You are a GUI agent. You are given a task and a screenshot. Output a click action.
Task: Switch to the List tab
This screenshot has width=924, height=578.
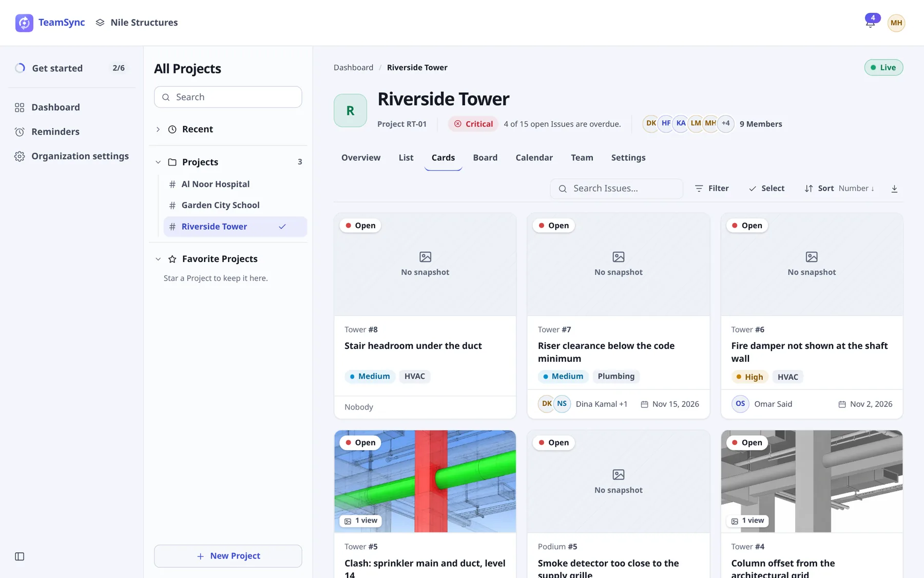(406, 158)
